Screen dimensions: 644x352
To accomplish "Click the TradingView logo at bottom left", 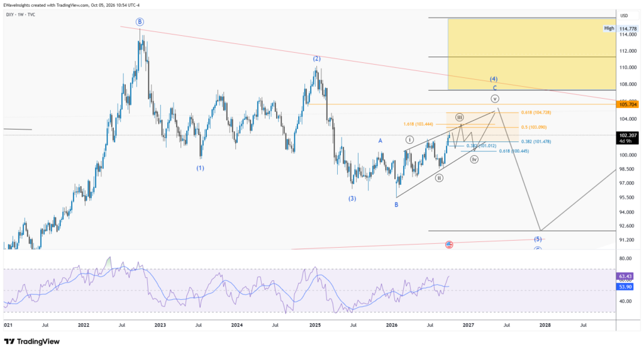I will point(31,341).
